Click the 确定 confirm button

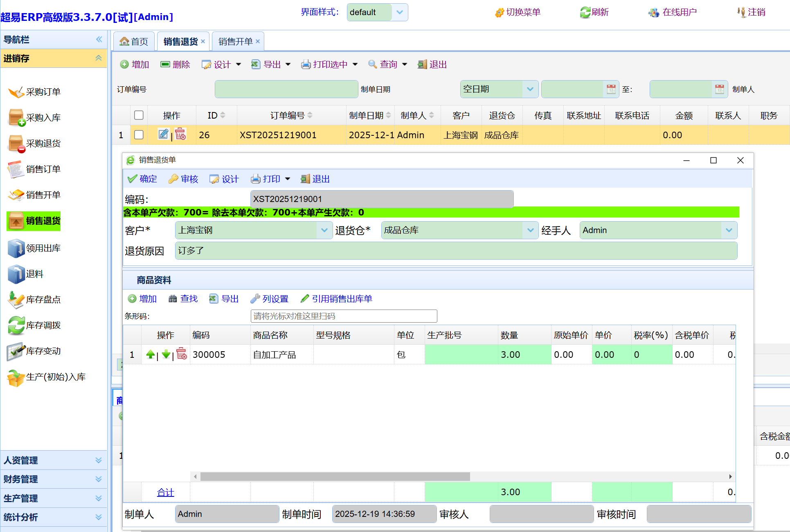pyautogui.click(x=142, y=179)
